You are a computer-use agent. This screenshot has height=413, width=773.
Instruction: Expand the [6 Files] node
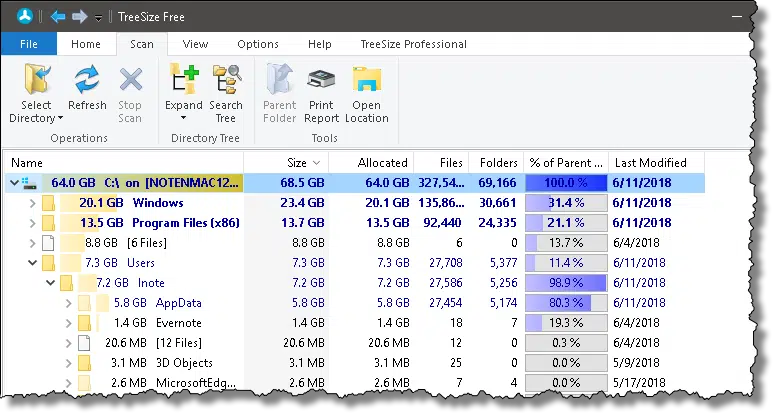[x=33, y=243]
